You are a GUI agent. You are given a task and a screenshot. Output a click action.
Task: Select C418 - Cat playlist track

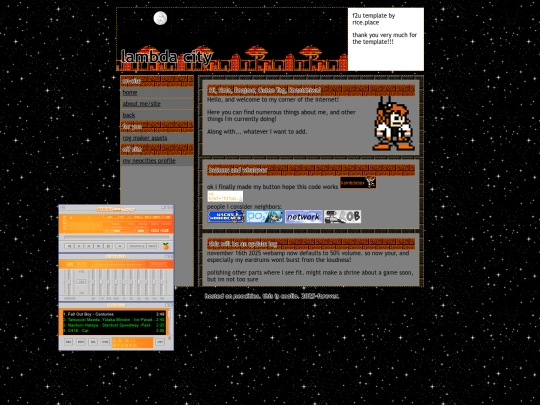114,331
